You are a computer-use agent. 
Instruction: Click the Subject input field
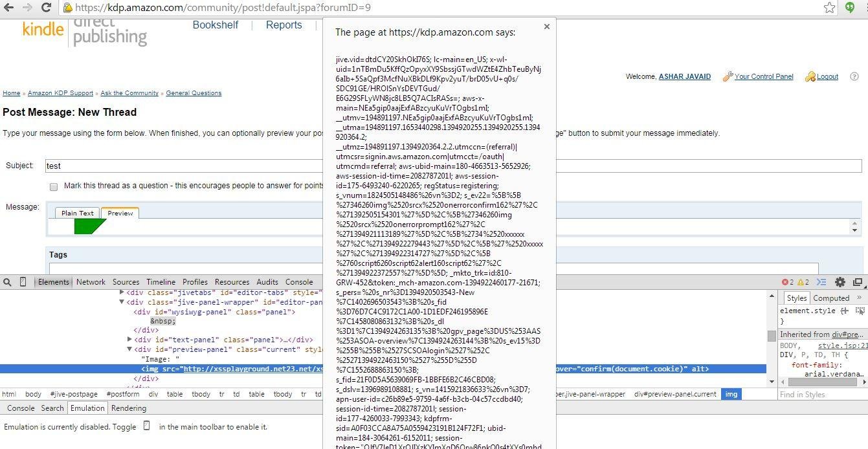(x=453, y=166)
